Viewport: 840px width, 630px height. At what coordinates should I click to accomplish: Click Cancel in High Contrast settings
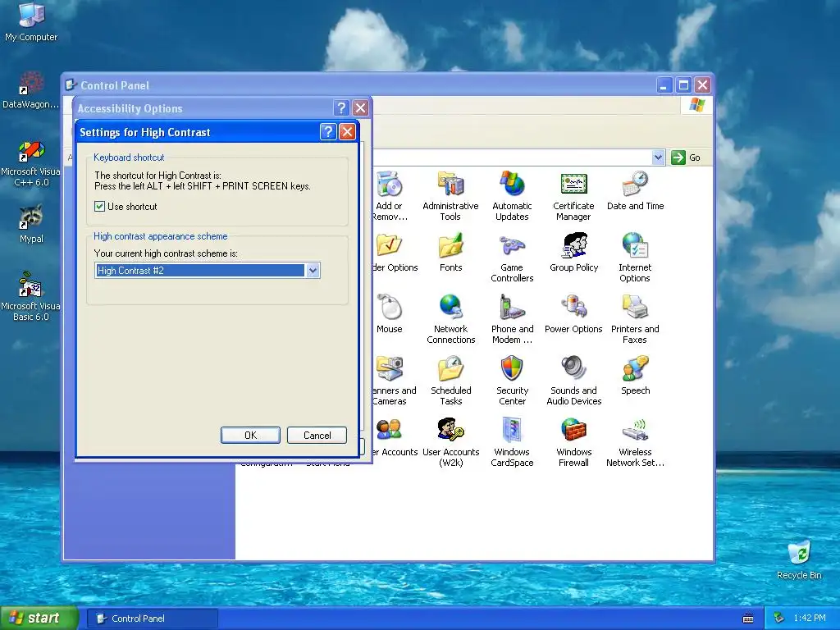(x=317, y=435)
